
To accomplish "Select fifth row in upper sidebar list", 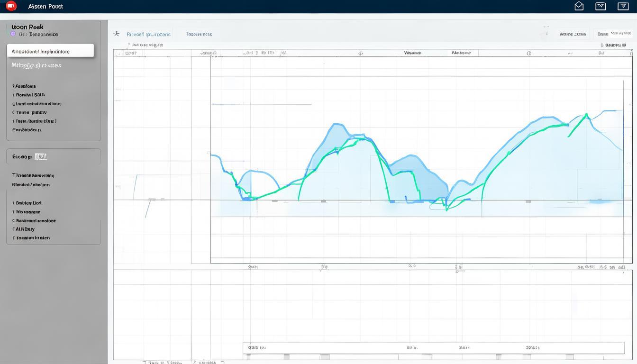I will [34, 121].
